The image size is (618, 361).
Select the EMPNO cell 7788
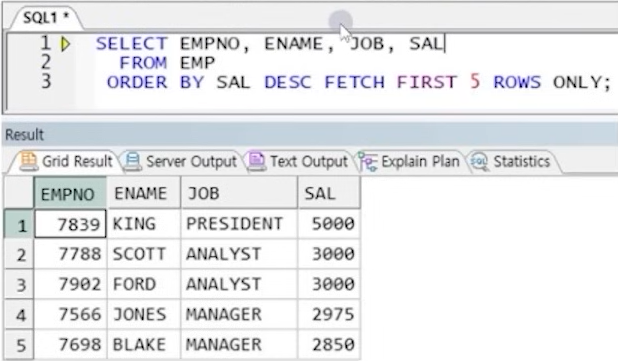click(70, 254)
